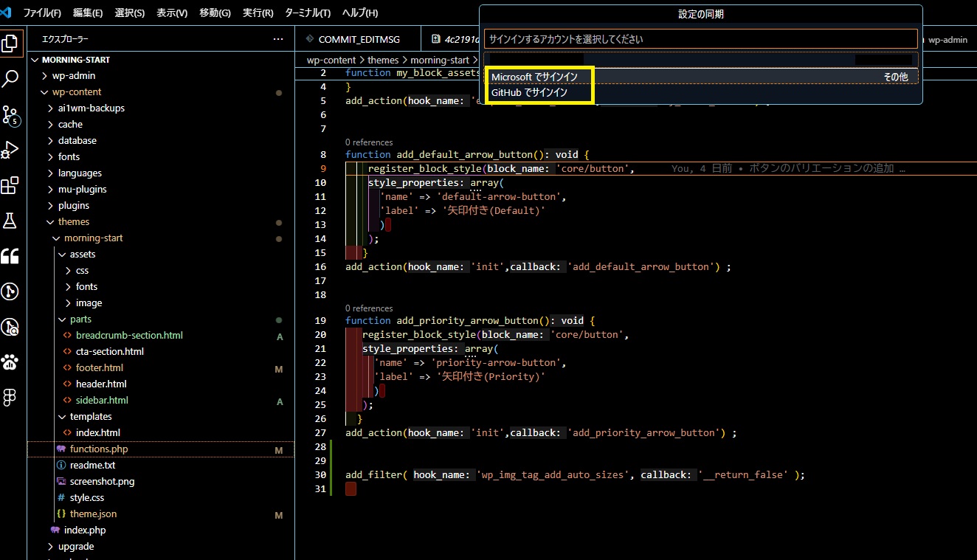Open the Search view icon
Screen dimensions: 977x560
pos(11,77)
